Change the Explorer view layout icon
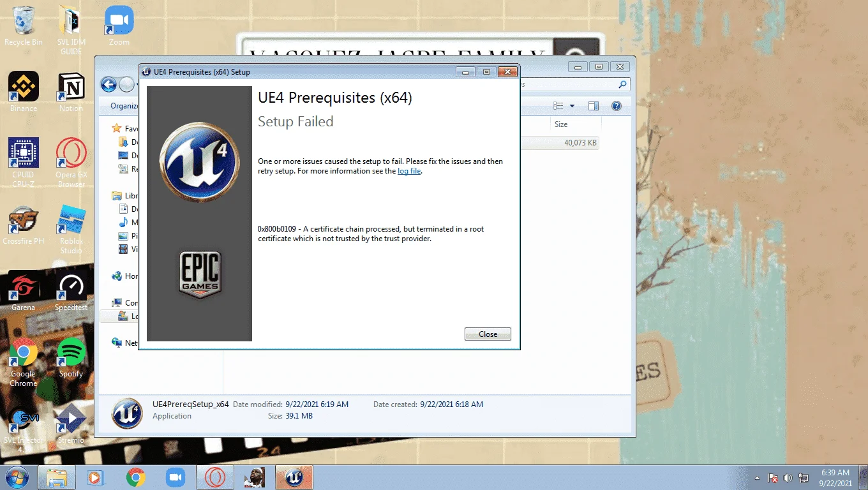Viewport: 868px width, 490px height. [558, 106]
